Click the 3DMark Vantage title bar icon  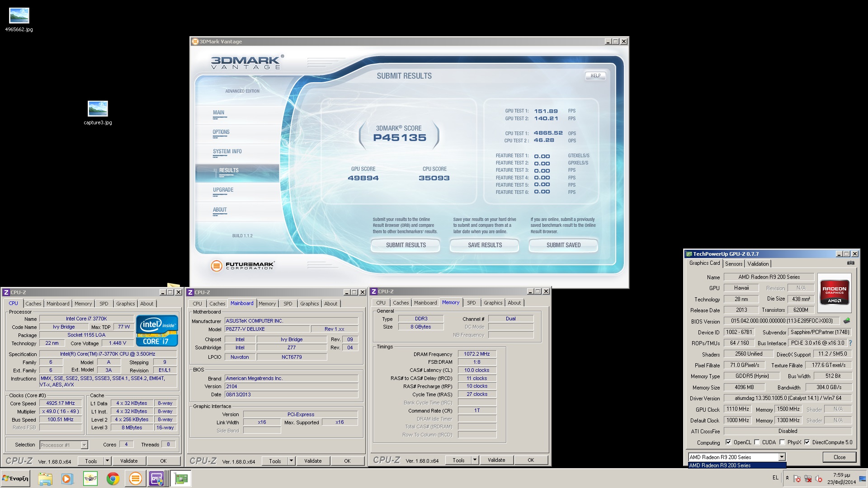[x=195, y=42]
